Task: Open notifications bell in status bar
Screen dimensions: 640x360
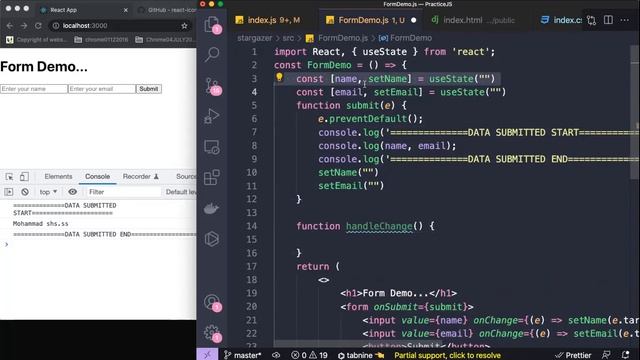Action: [x=625, y=355]
